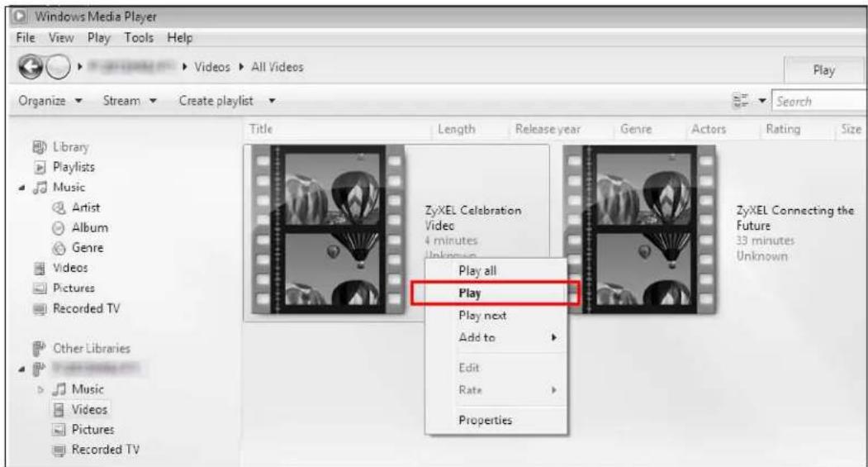Click in the Search input field
Screen dimensions: 868x467
pyautogui.click(x=819, y=102)
